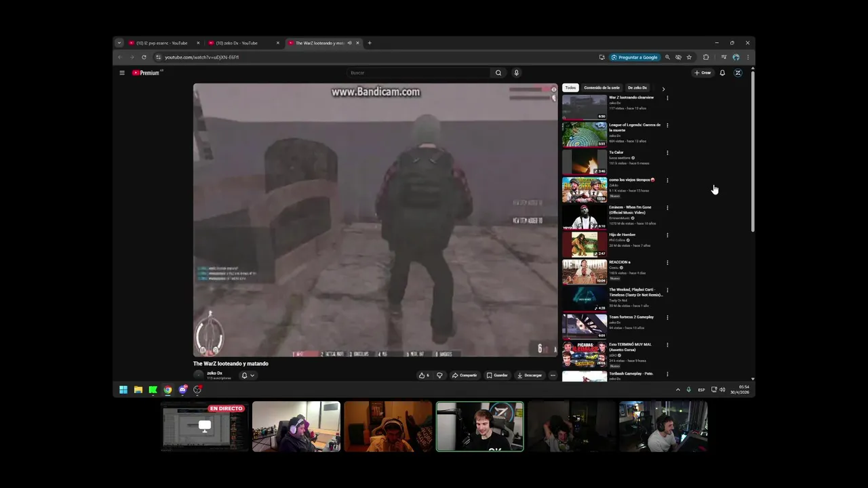Open options for Team fortress 2 Gameplay
The width and height of the screenshot is (868, 488).
click(667, 317)
